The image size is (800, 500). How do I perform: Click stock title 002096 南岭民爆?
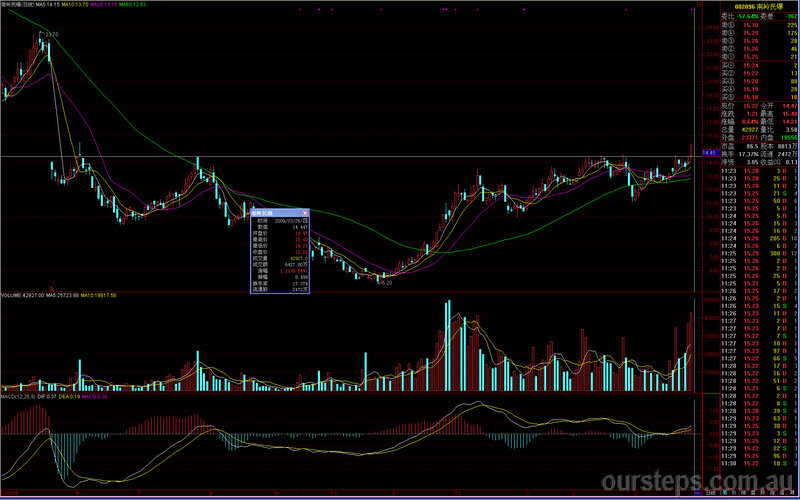click(759, 7)
